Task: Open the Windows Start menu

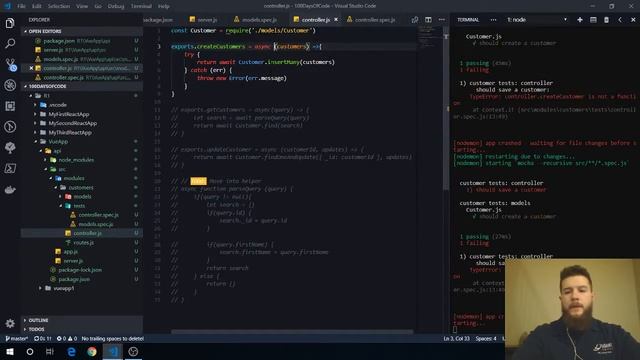Action: (10, 351)
